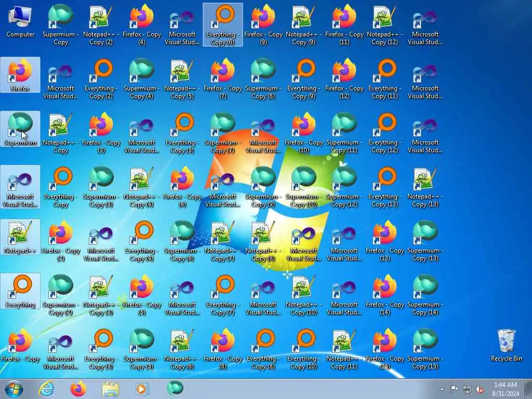
Task: Select Notepad++ - Copy (4) shortcut
Action: point(141,187)
